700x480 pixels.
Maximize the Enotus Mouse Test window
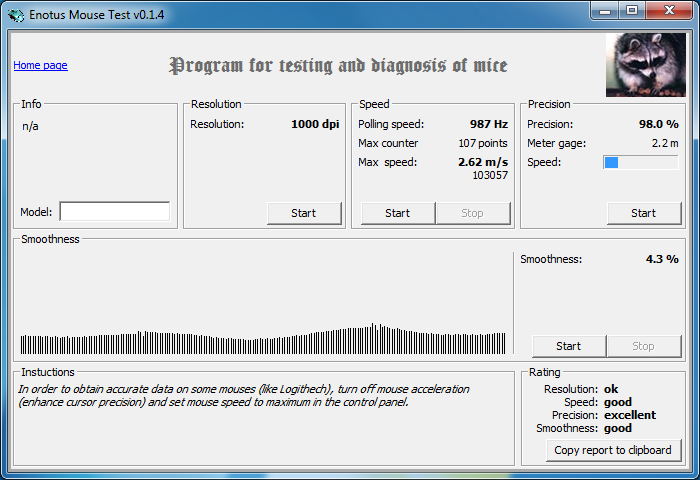(x=632, y=11)
